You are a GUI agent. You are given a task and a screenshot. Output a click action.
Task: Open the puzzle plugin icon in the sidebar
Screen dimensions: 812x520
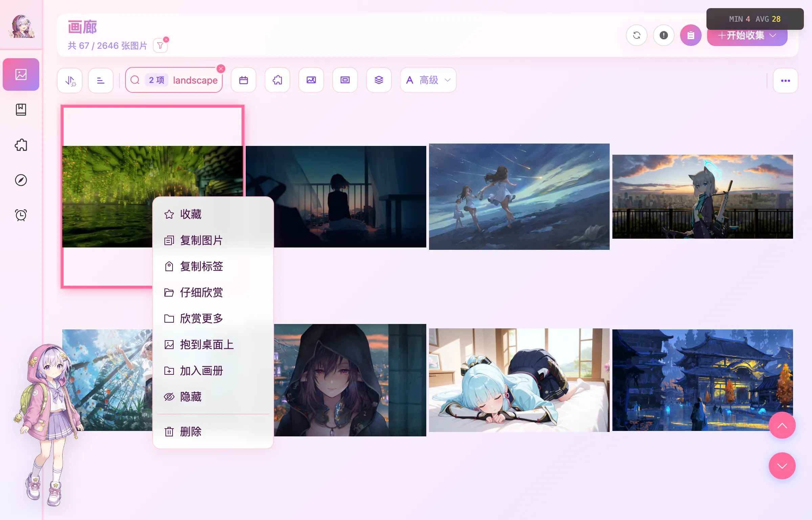[x=21, y=145]
